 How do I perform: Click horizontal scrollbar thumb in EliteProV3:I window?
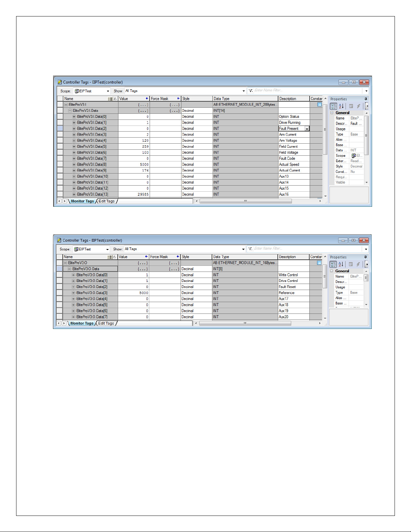(246, 201)
